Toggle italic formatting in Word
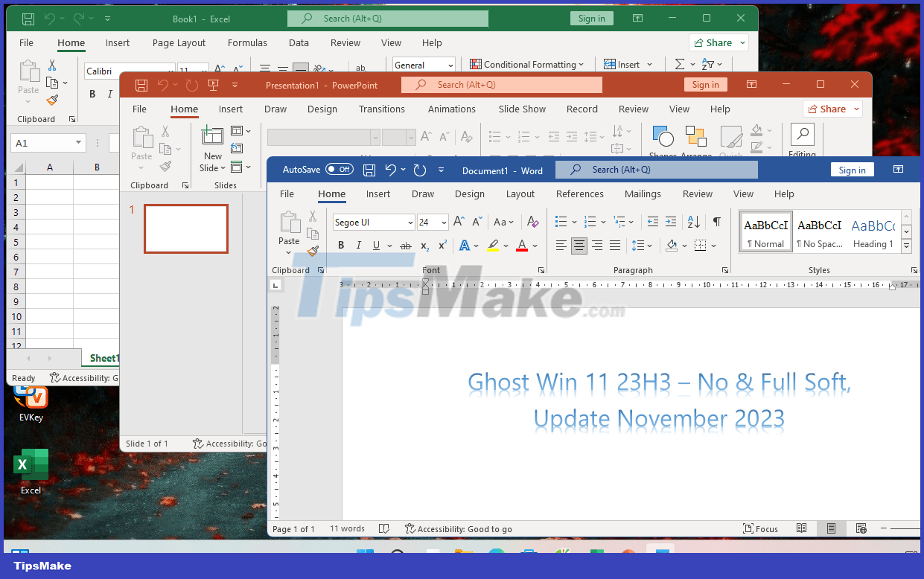The image size is (924, 579). point(359,245)
